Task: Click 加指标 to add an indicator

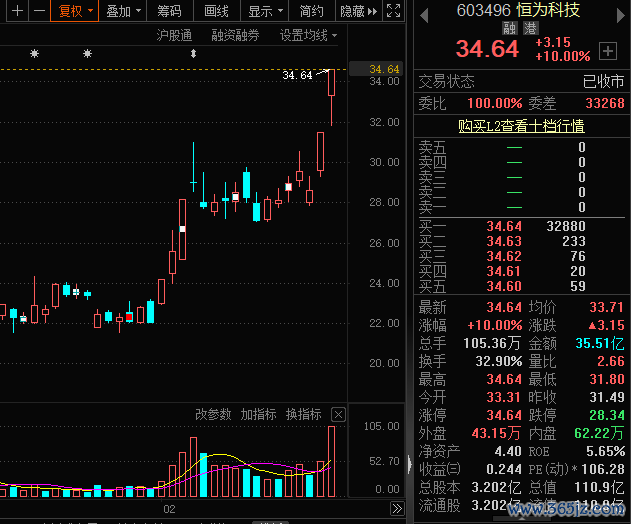Action: [258, 414]
